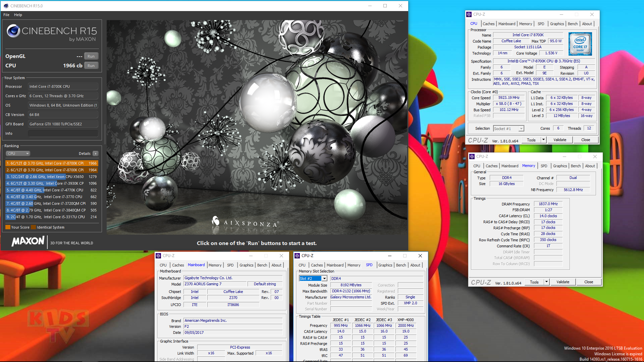Click Validate in the Memory tab window
The image size is (644, 362).
pyautogui.click(x=563, y=282)
